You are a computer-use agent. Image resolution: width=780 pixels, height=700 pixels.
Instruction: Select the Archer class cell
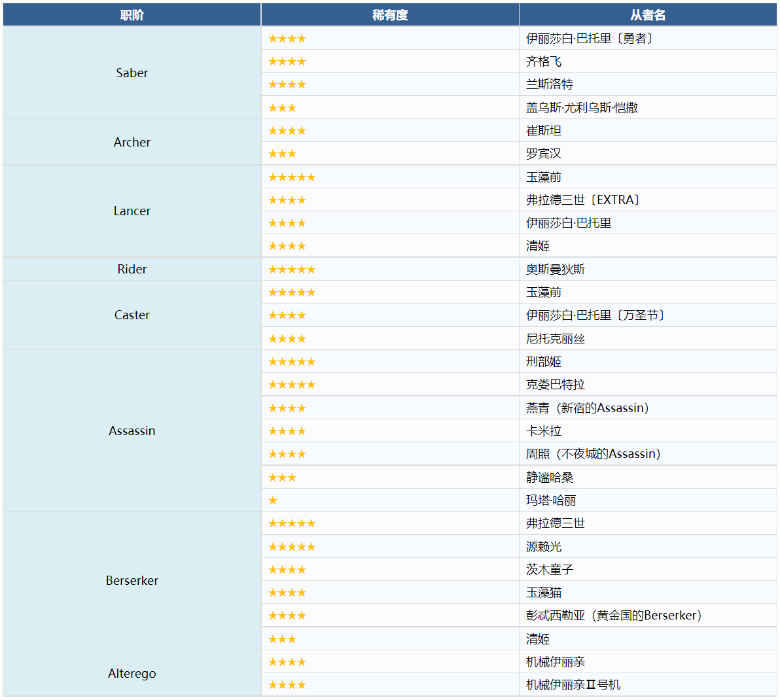click(132, 142)
